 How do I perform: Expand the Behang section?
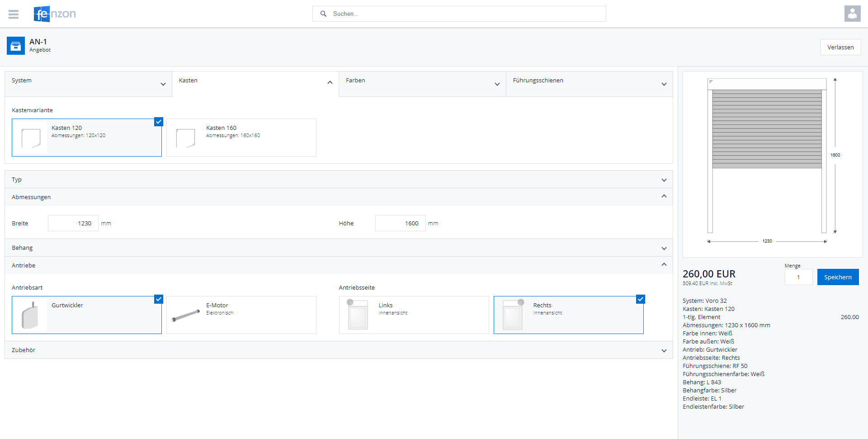tap(339, 248)
